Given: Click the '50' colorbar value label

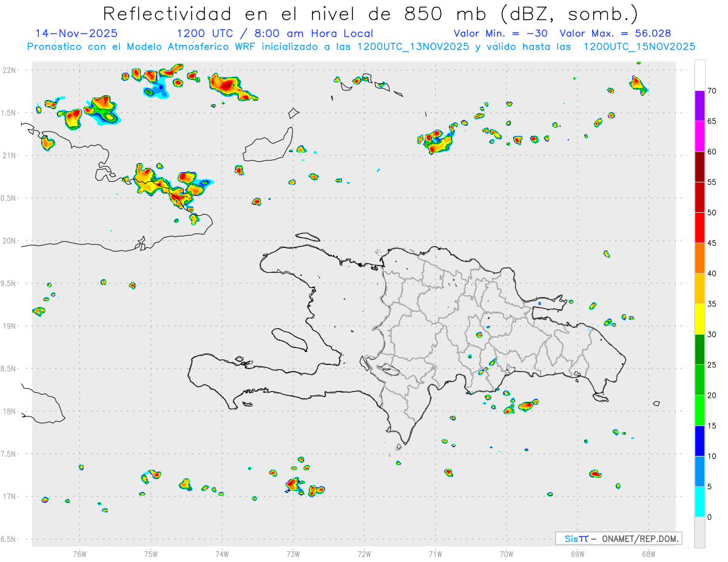Looking at the screenshot, I should coord(712,213).
